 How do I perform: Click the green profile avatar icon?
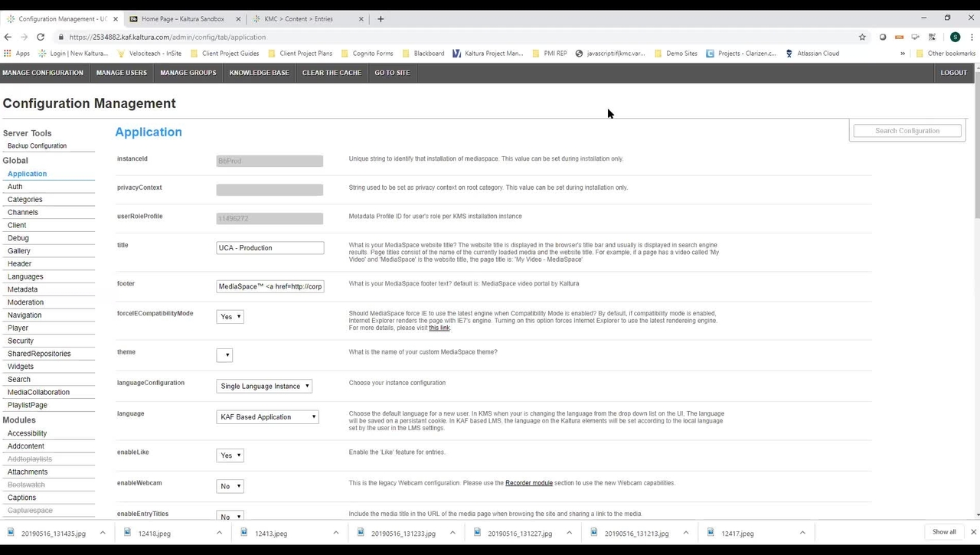tap(955, 37)
